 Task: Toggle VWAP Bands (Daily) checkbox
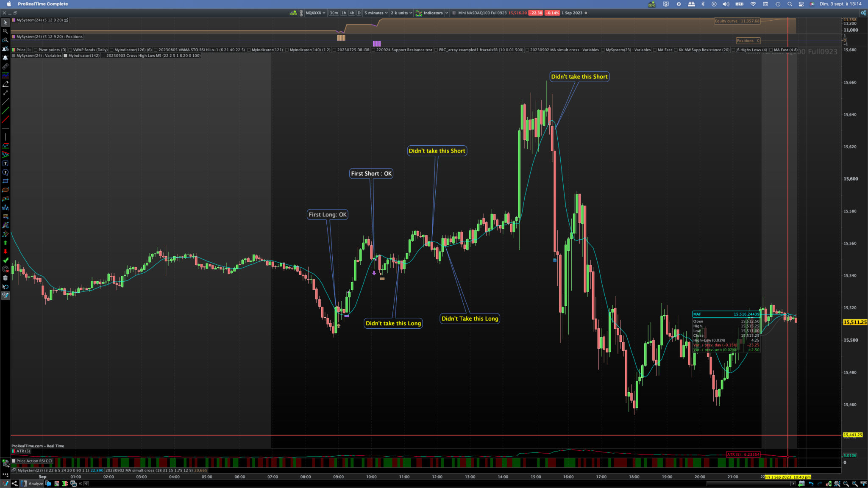pos(70,50)
